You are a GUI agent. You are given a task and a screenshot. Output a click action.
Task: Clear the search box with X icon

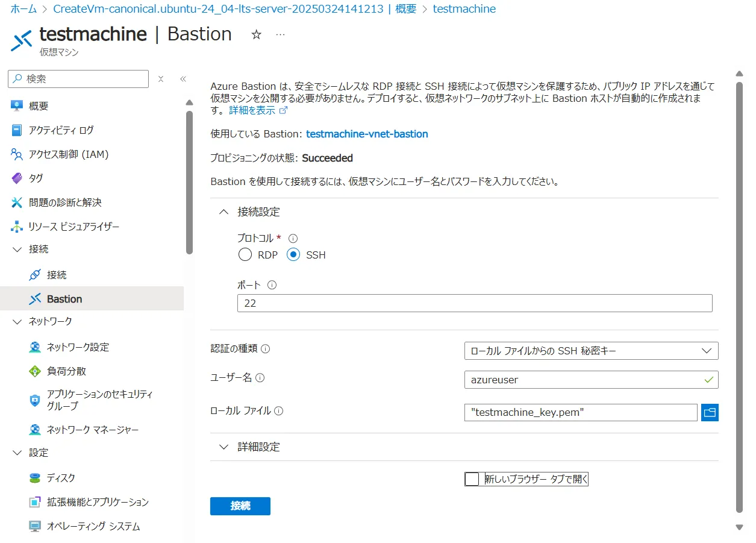pos(161,79)
